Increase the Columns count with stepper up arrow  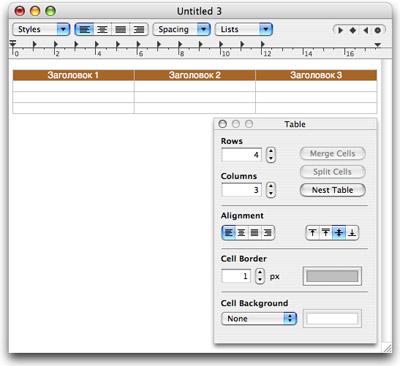click(x=271, y=186)
